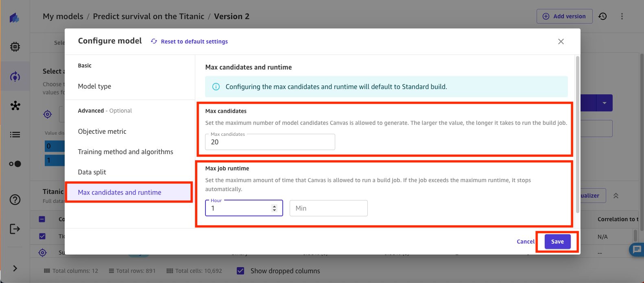Click the chat support bubble icon
The width and height of the screenshot is (644, 283).
[x=637, y=249]
